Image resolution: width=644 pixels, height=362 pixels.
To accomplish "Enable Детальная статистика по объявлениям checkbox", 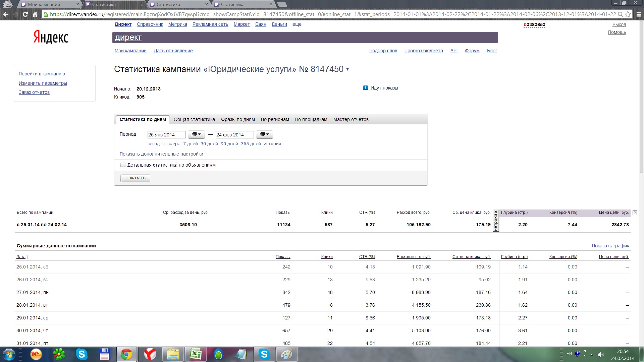I will [x=123, y=165].
